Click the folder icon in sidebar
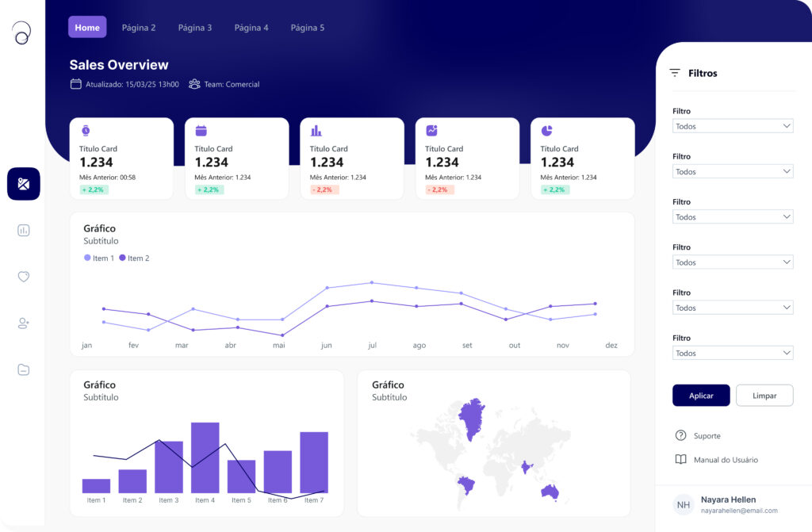This screenshot has width=812, height=532. click(23, 369)
